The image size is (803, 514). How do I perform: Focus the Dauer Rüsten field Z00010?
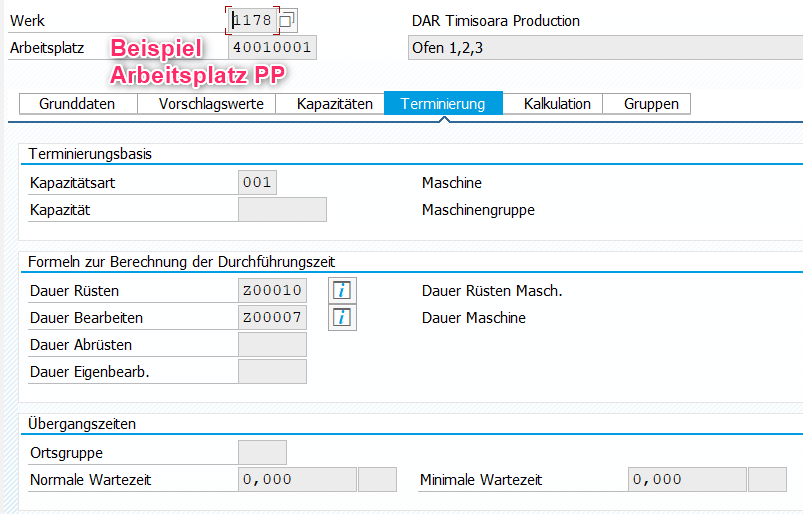pyautogui.click(x=272, y=291)
